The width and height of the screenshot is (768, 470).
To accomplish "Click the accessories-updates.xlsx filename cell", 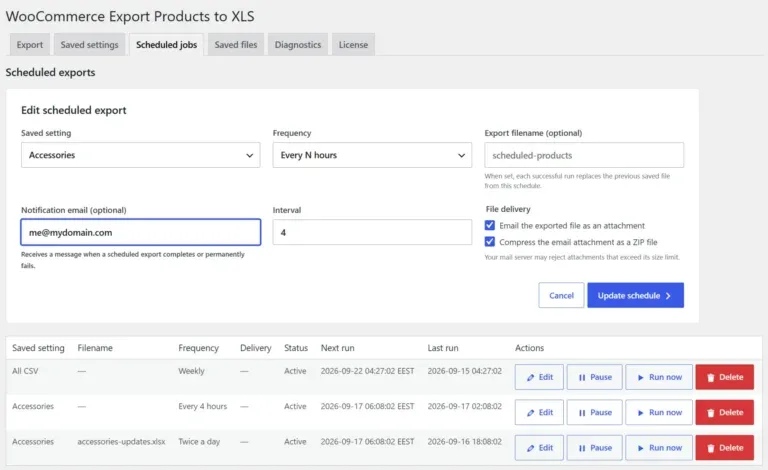I will pos(121,442).
